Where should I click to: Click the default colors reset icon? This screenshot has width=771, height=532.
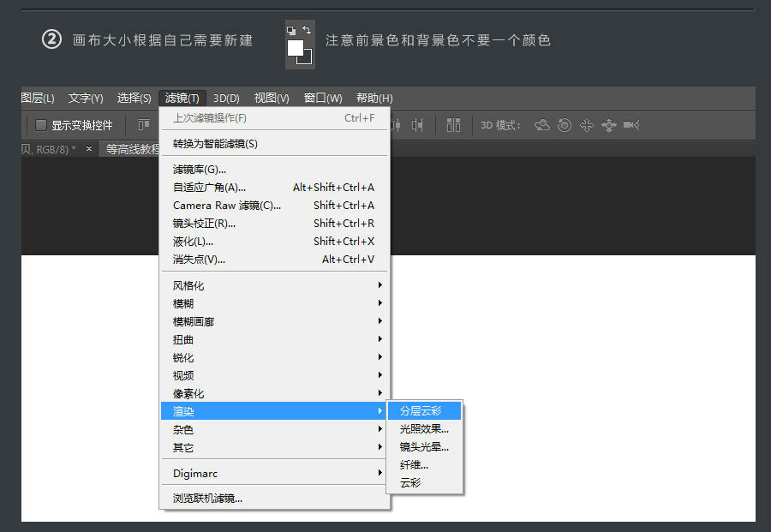(x=291, y=31)
